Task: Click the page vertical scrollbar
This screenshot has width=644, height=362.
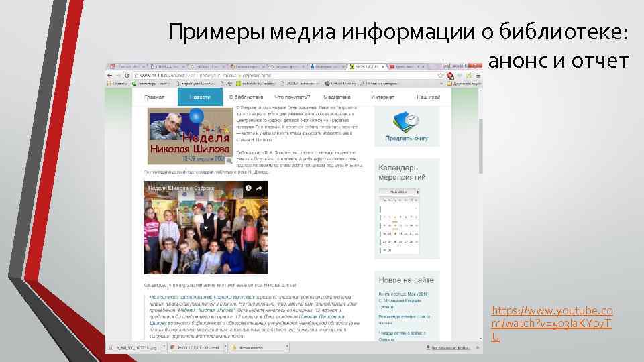Action: [x=480, y=145]
